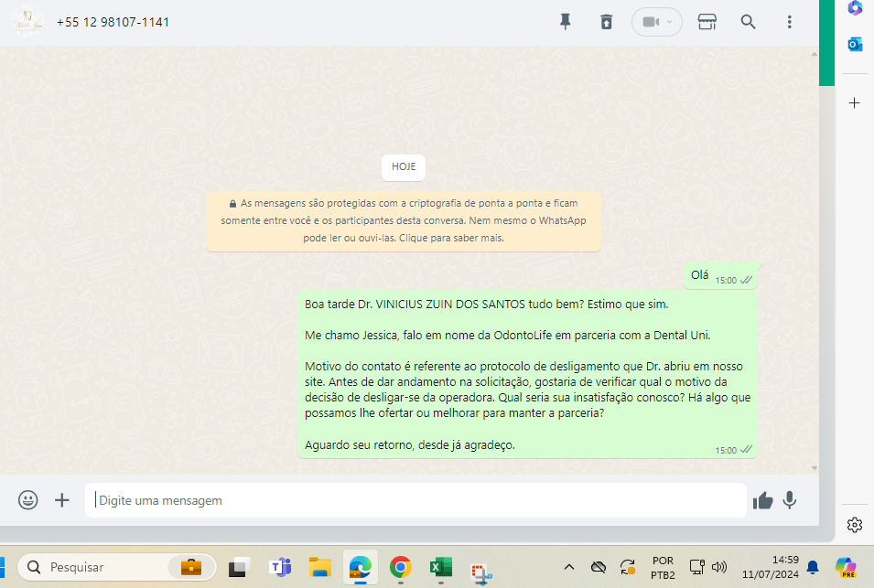Viewport: 874px width, 588px height.
Task: Open contact info for +55 12 98107-1141
Action: click(x=113, y=22)
